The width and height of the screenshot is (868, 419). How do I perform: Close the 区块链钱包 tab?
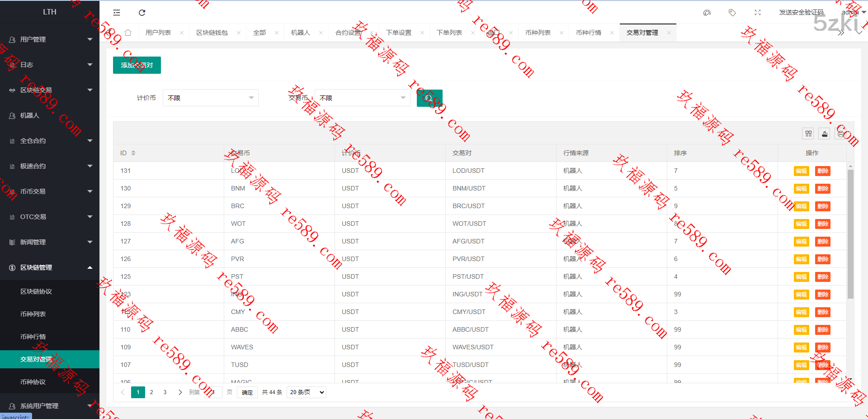pyautogui.click(x=239, y=33)
